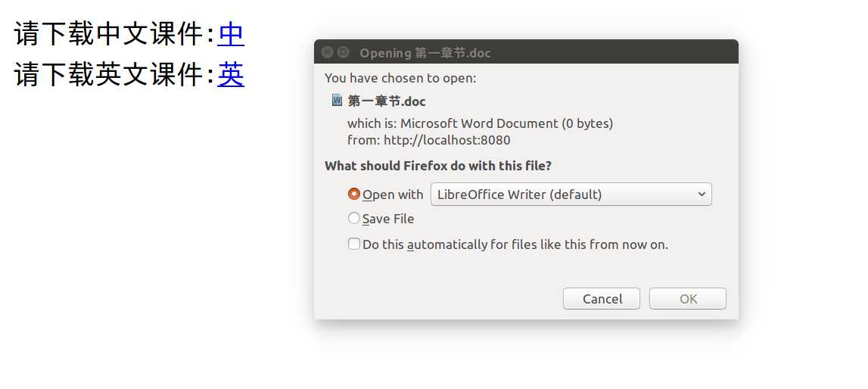Click the What should Firefox do heading
This screenshot has height=389, width=868.
pos(438,166)
